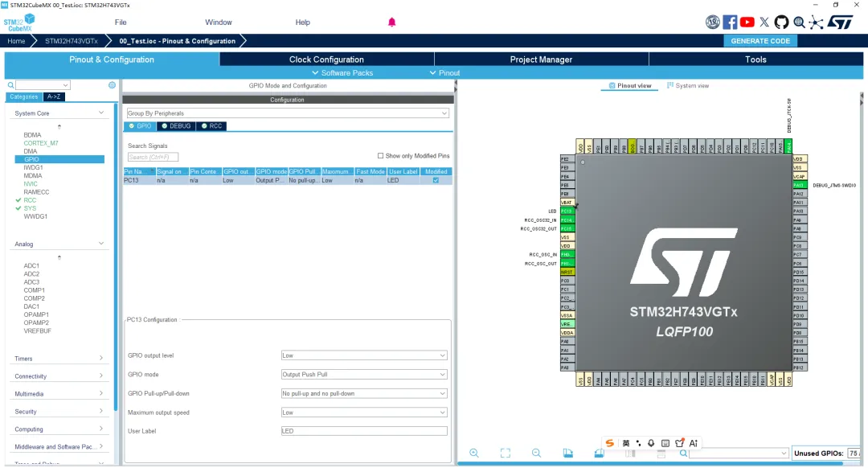The image size is (868, 468).
Task: Click the Sogou input method S icon
Action: 609,443
